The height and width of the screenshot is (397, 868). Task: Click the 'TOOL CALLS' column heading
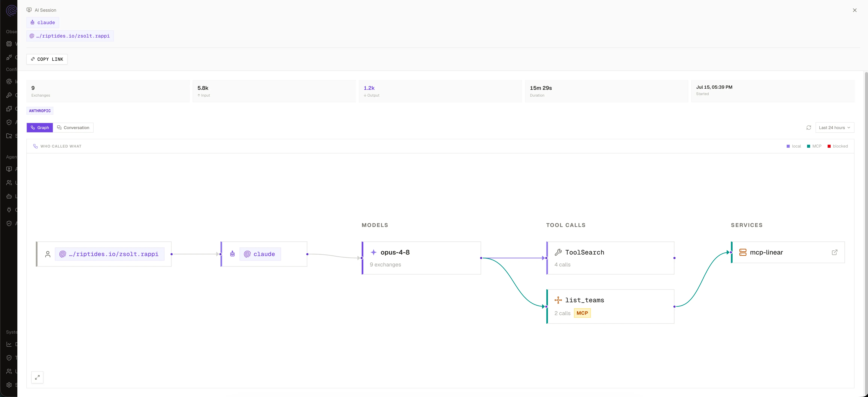pos(566,225)
